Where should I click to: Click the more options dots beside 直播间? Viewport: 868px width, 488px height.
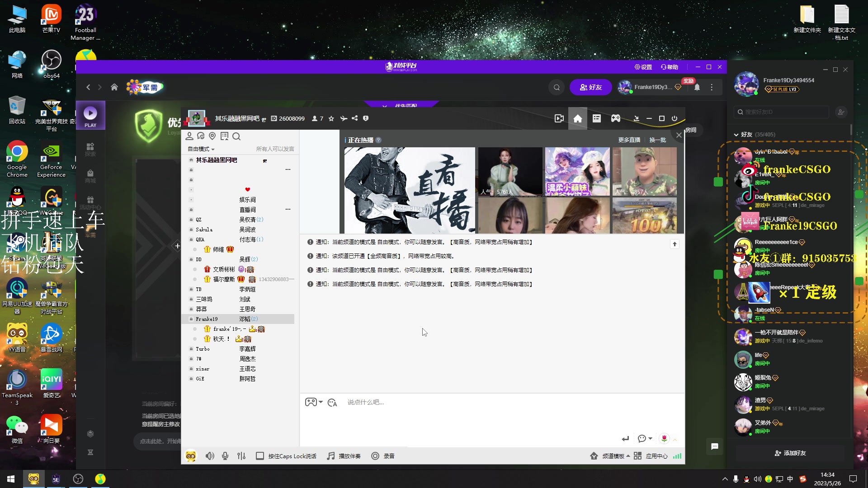pyautogui.click(x=288, y=209)
